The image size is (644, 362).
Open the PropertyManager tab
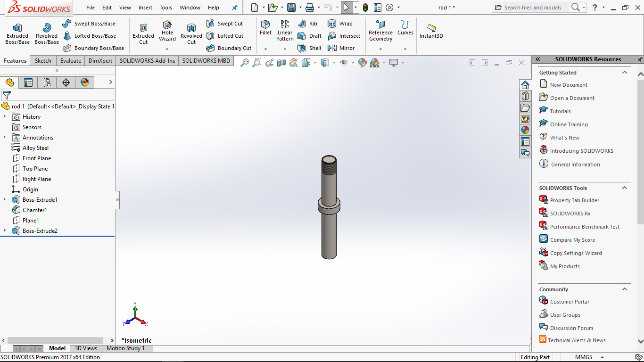(28, 82)
